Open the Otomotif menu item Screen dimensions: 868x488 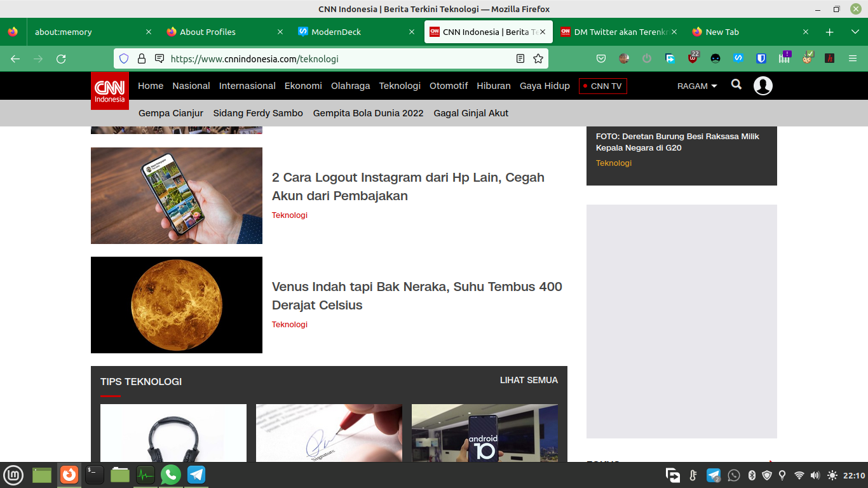(x=449, y=86)
